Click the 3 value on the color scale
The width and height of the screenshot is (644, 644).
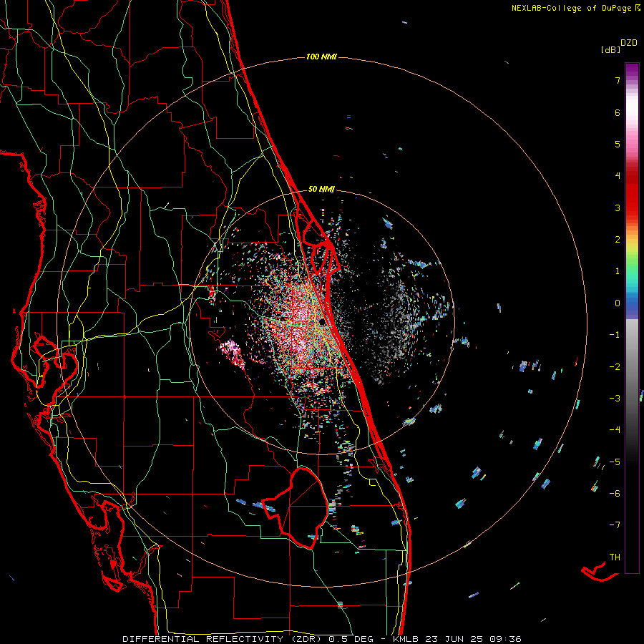(x=618, y=208)
